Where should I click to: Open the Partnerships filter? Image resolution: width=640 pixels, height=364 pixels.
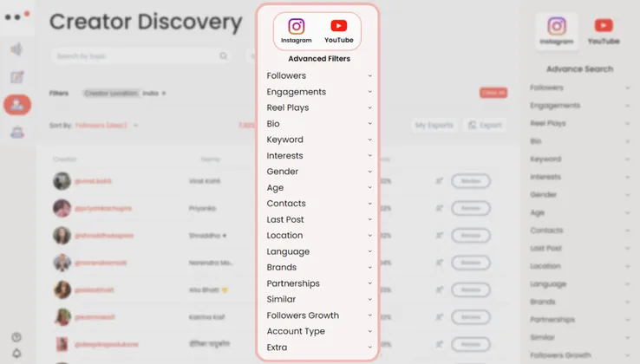[319, 283]
